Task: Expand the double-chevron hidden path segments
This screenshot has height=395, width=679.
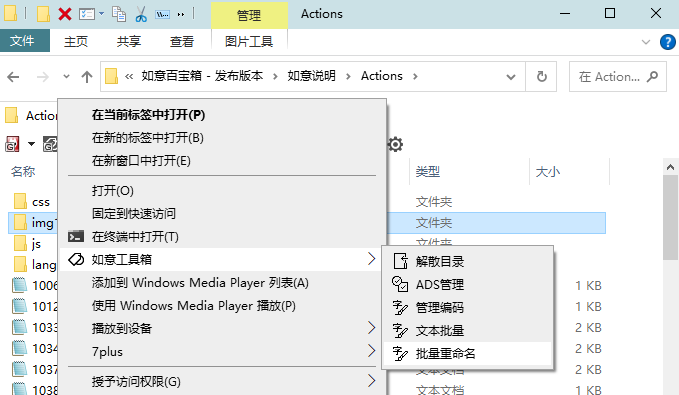Action: point(129,77)
